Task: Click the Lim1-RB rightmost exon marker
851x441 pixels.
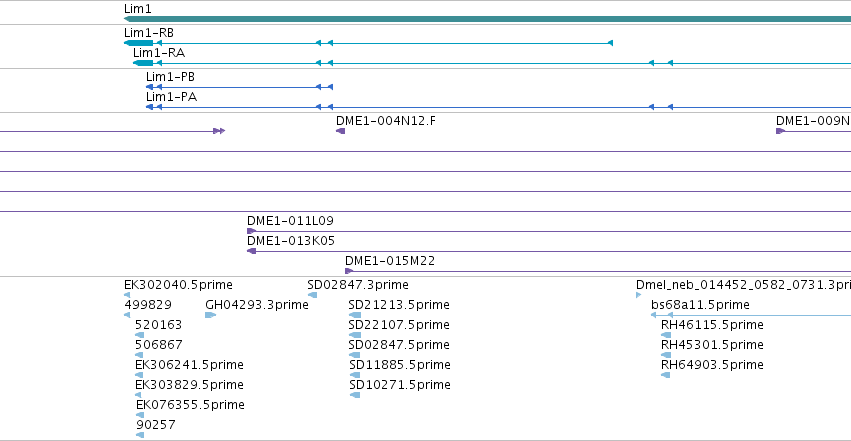Action: [610, 43]
